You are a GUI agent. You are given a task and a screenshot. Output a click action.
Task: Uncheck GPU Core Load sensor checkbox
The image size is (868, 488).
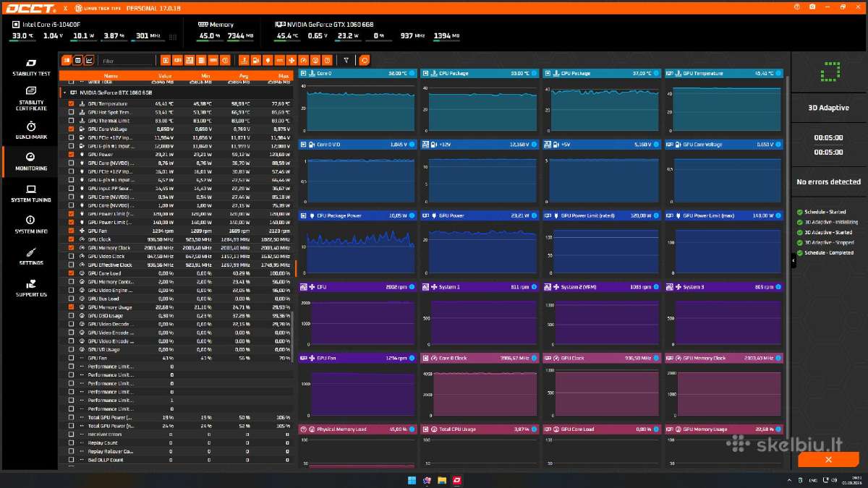[71, 273]
